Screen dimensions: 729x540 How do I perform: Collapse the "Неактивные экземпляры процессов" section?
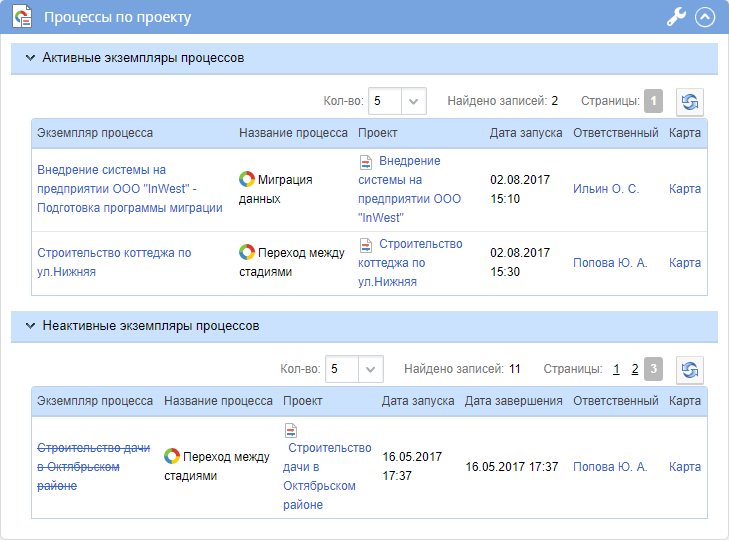click(x=30, y=326)
